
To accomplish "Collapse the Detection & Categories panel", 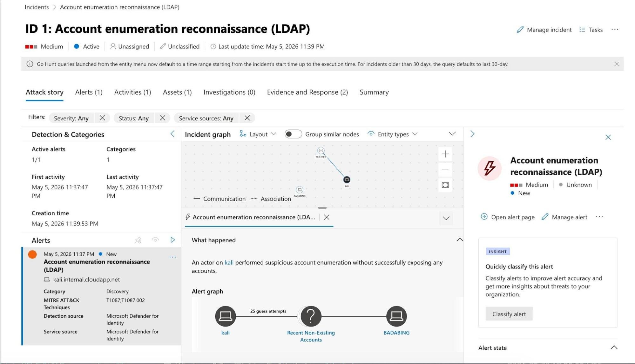I will click(x=172, y=134).
